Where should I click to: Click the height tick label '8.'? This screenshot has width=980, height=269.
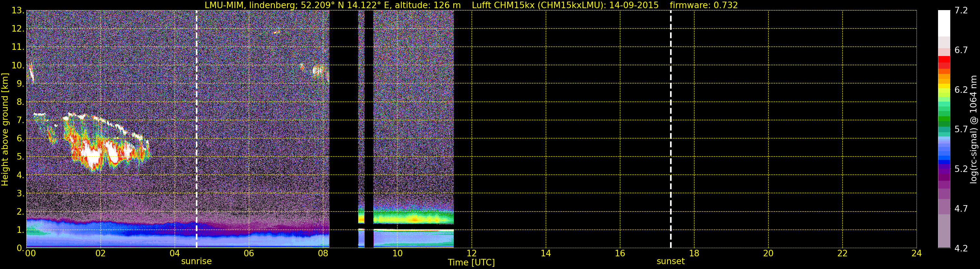[x=20, y=102]
